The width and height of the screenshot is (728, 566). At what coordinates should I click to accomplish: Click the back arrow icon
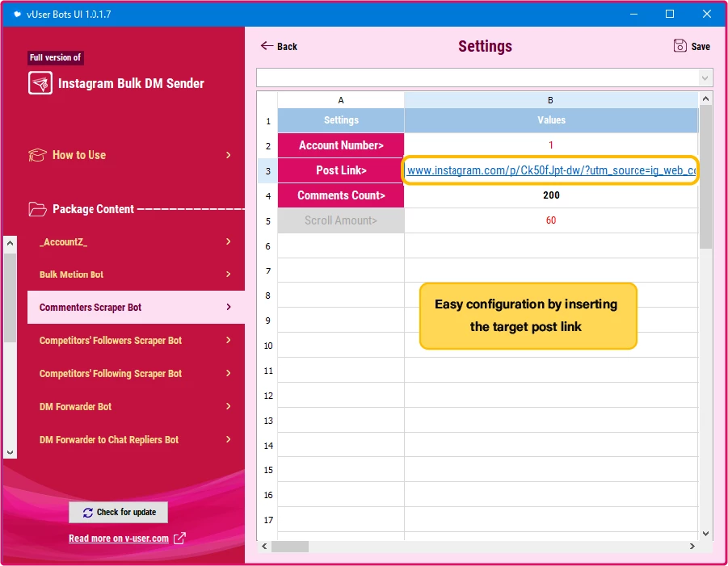coord(267,45)
